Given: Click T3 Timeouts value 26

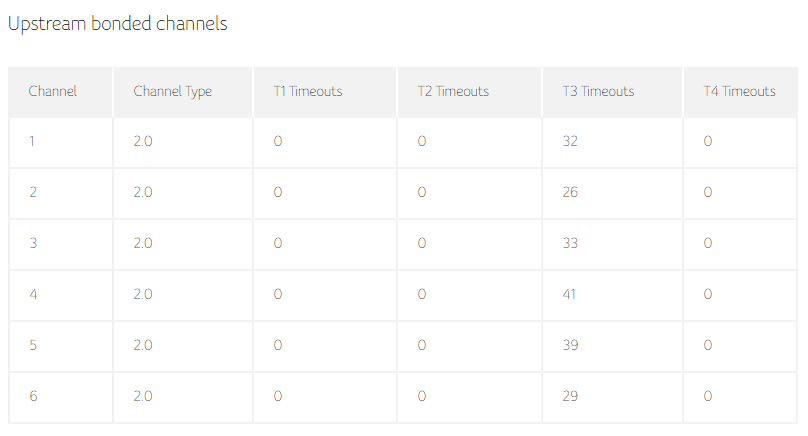Looking at the screenshot, I should coord(570,192).
